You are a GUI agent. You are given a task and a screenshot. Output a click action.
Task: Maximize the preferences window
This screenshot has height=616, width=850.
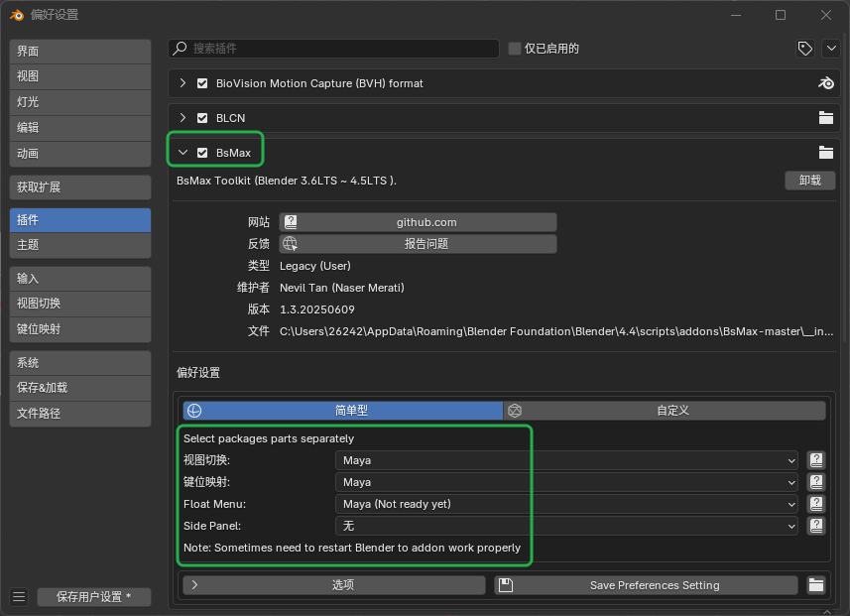781,15
